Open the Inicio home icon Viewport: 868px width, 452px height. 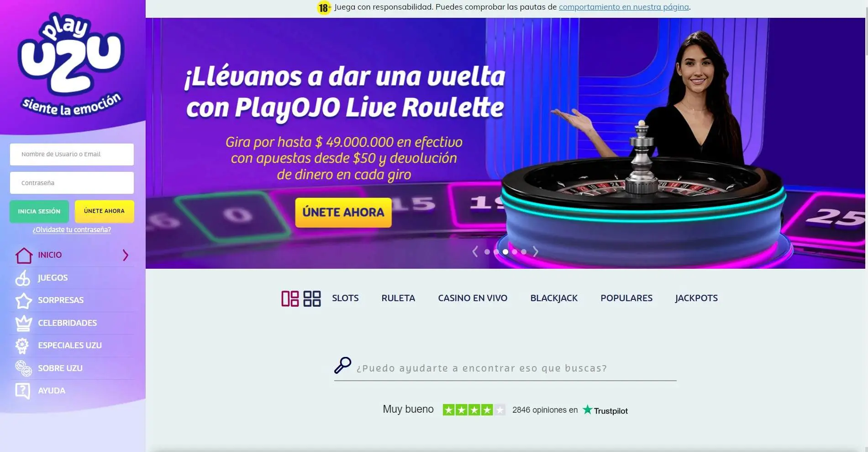click(24, 255)
